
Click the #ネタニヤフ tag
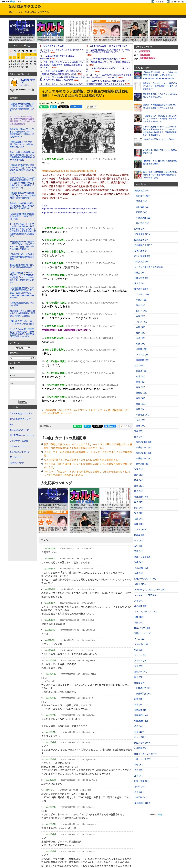[95, 410]
